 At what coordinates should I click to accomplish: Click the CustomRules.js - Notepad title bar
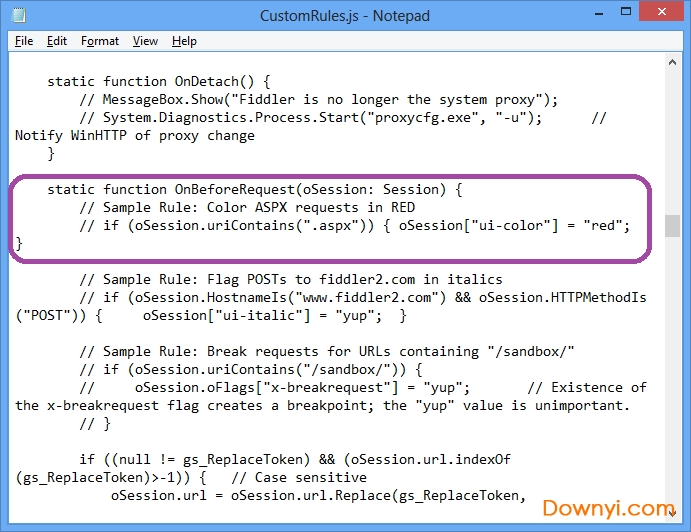click(x=344, y=16)
